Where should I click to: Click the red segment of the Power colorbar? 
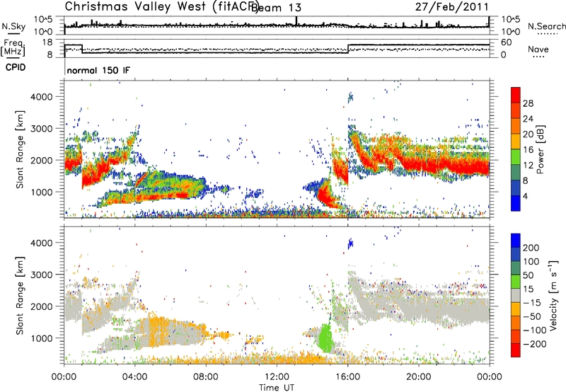tap(516, 96)
